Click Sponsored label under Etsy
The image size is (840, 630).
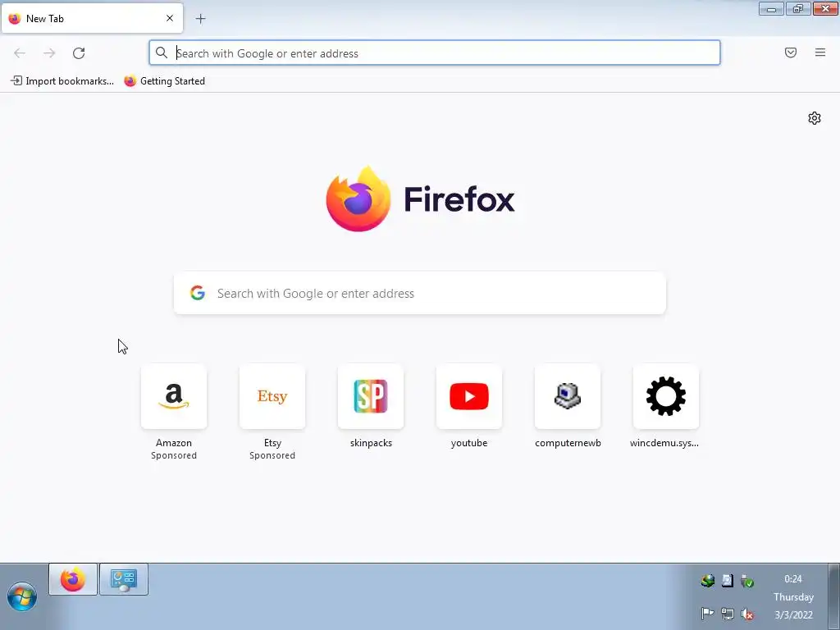point(272,455)
